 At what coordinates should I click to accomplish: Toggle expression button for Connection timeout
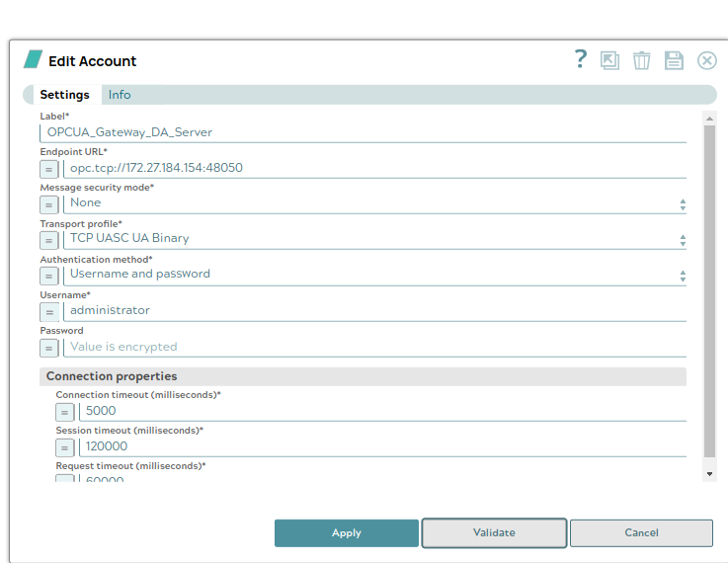65,412
